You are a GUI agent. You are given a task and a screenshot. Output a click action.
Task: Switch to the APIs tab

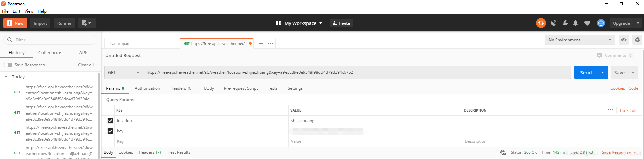click(x=84, y=53)
